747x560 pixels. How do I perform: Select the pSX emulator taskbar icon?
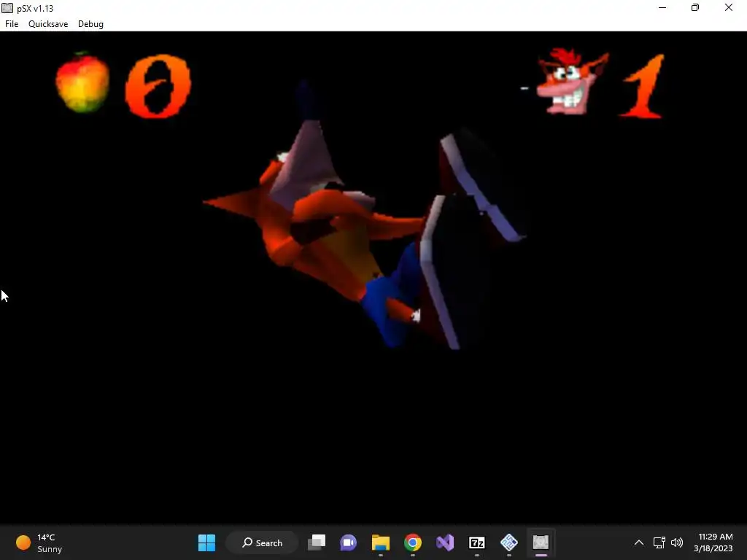pyautogui.click(x=541, y=542)
